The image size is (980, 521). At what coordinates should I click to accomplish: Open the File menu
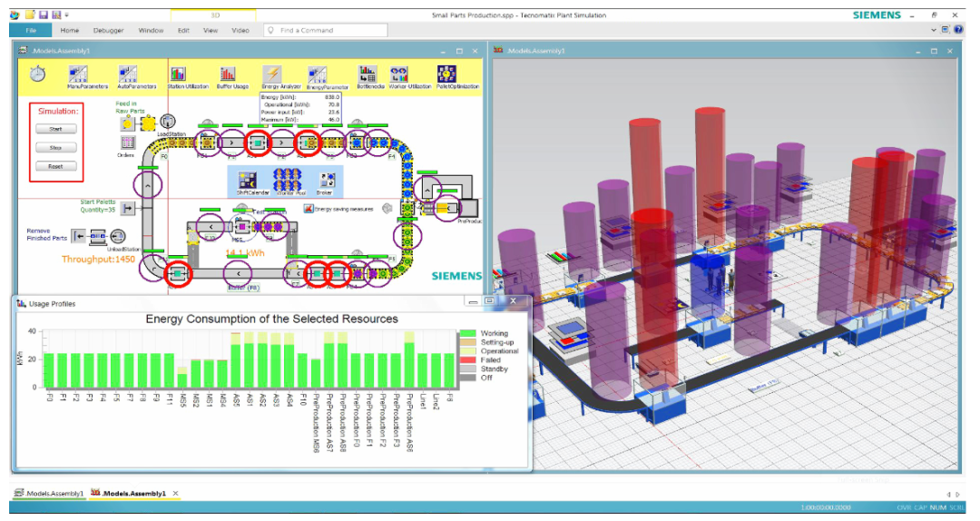pos(31,30)
